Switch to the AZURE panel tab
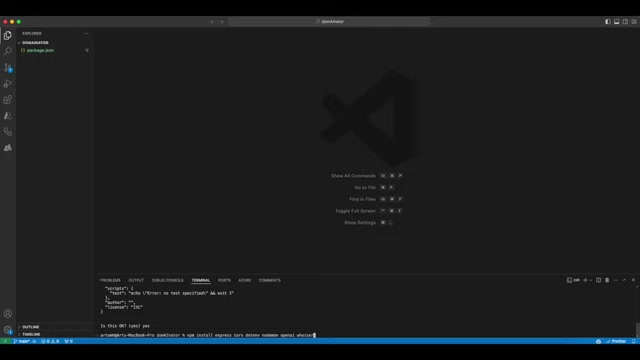The image size is (640, 360). pyautogui.click(x=244, y=280)
